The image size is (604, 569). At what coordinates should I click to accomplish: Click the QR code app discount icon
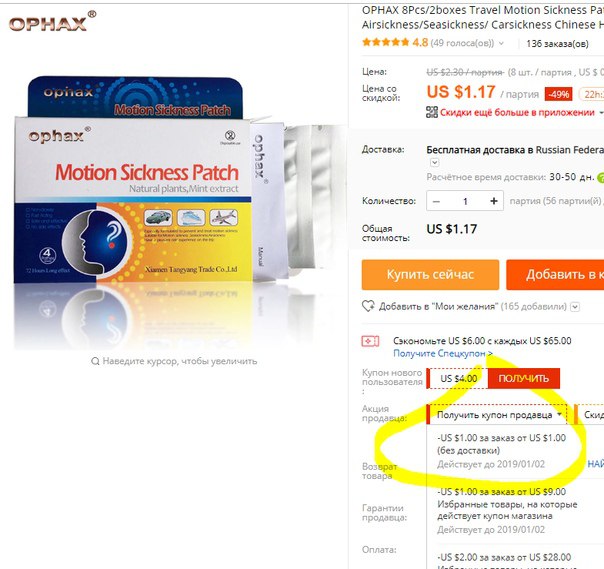431,112
